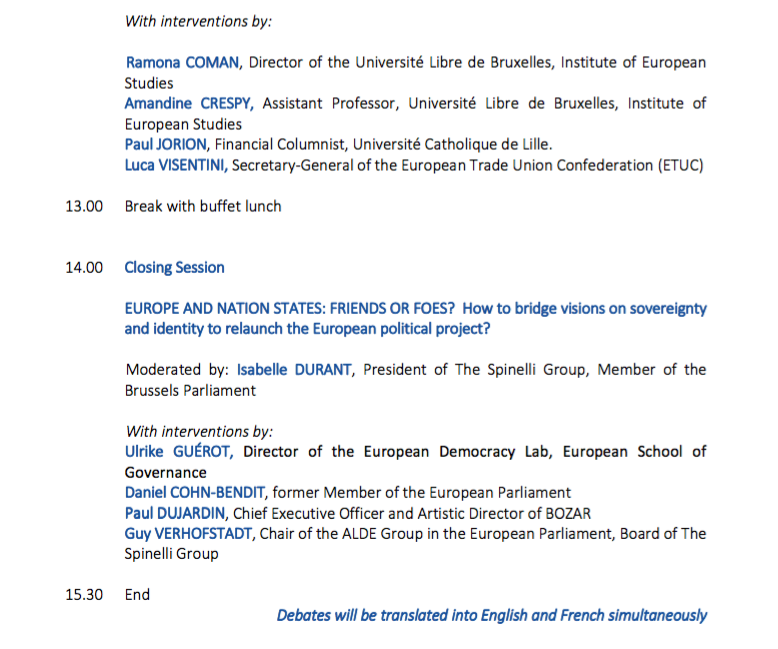Click Paul JORION's name
The height and width of the screenshot is (649, 778).
pyautogui.click(x=166, y=144)
